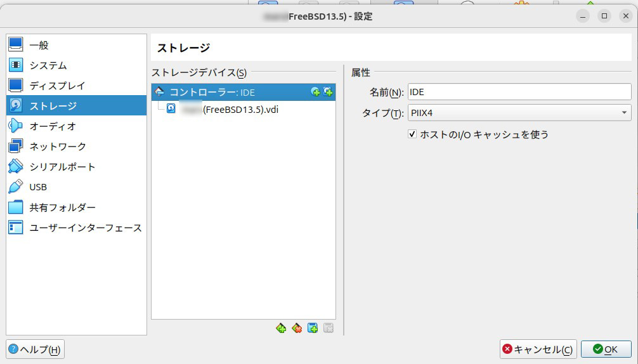
Task: Confirm settings with OK button
Action: pyautogui.click(x=606, y=349)
